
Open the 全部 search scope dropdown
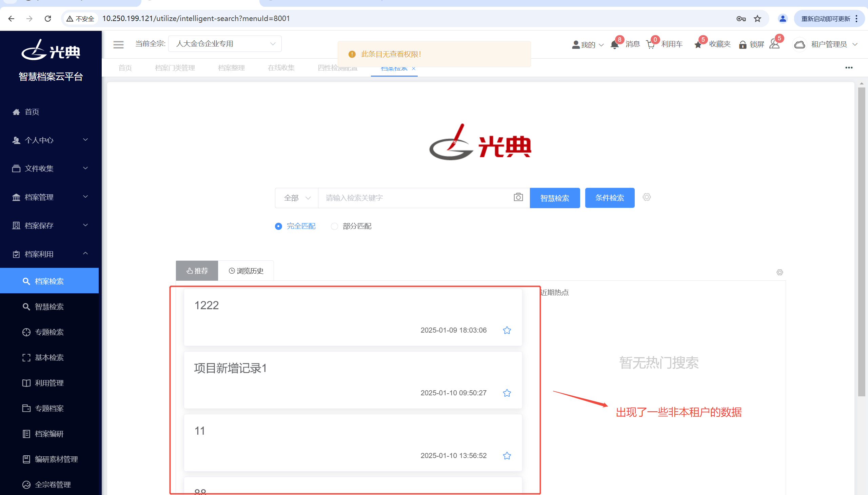tap(296, 198)
